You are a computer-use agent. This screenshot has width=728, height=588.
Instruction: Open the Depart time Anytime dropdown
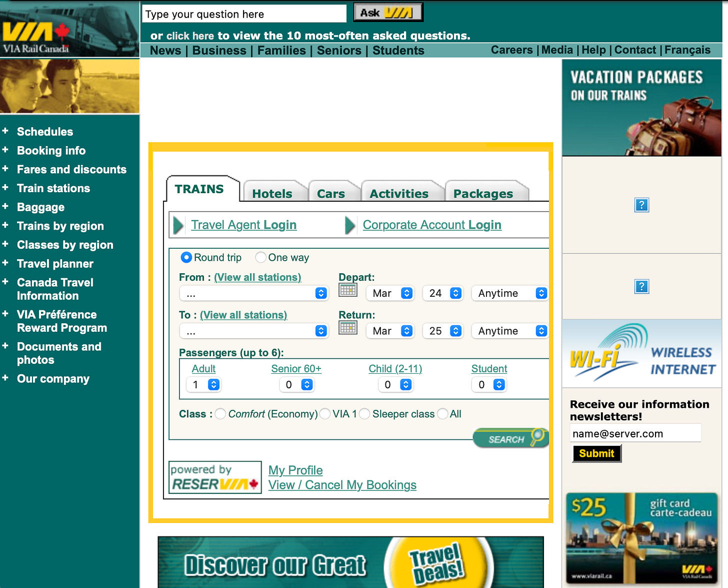pyautogui.click(x=510, y=293)
